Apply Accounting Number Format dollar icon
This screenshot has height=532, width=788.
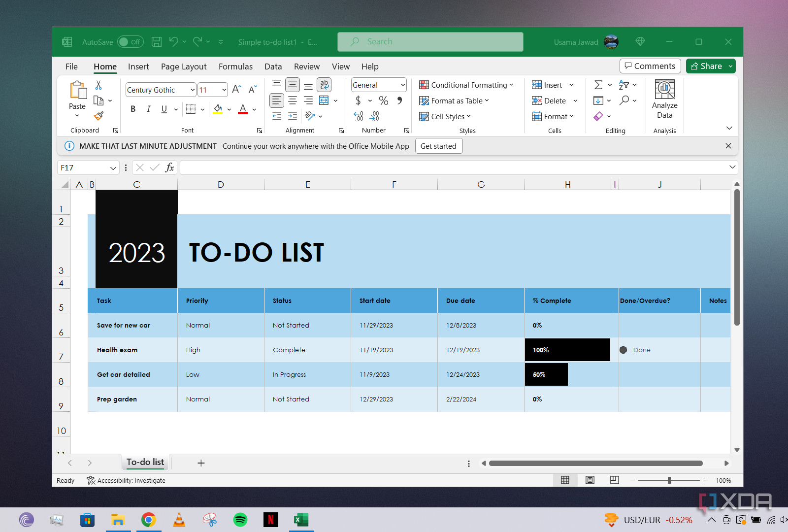click(x=358, y=101)
